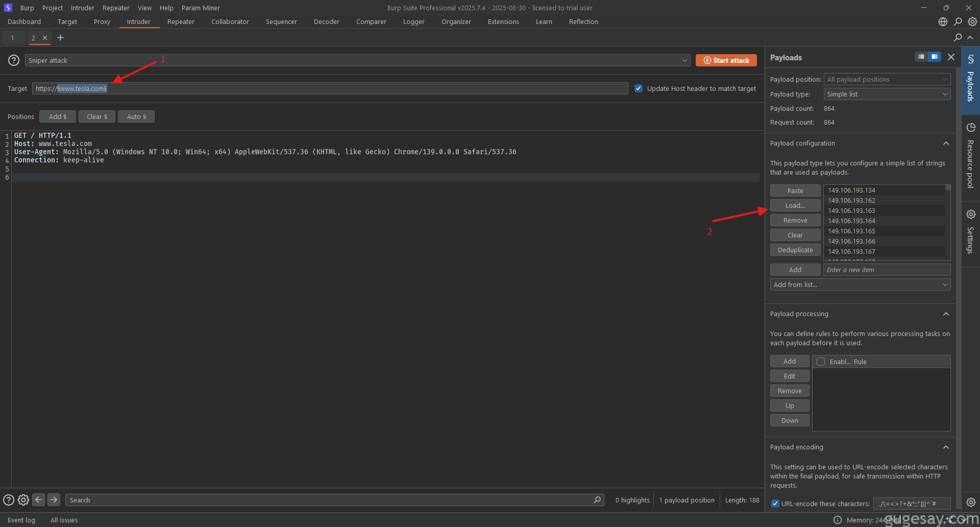Click the globe browser icon
The height and width of the screenshot is (527, 980).
(943, 22)
